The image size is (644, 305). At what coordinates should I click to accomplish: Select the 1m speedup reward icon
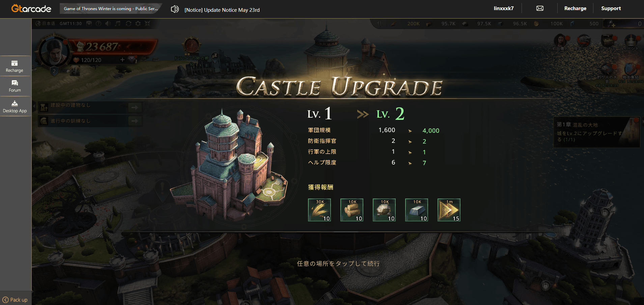tap(449, 210)
